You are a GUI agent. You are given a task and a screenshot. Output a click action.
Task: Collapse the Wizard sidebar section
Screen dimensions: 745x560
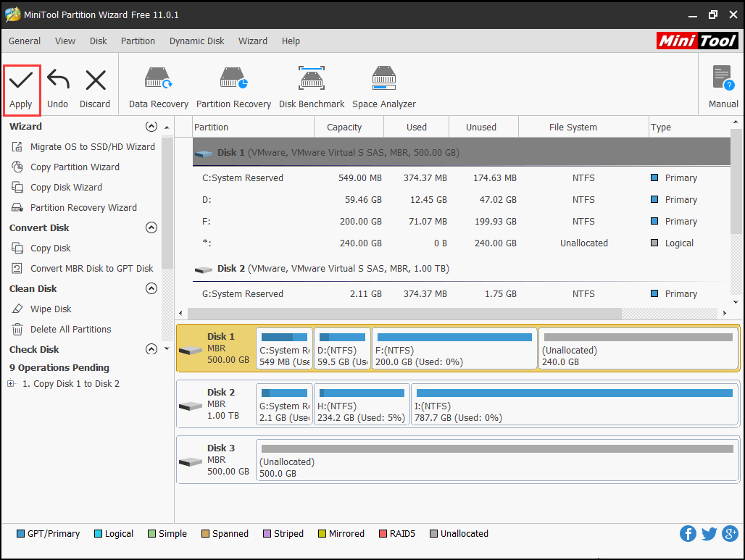coord(151,126)
